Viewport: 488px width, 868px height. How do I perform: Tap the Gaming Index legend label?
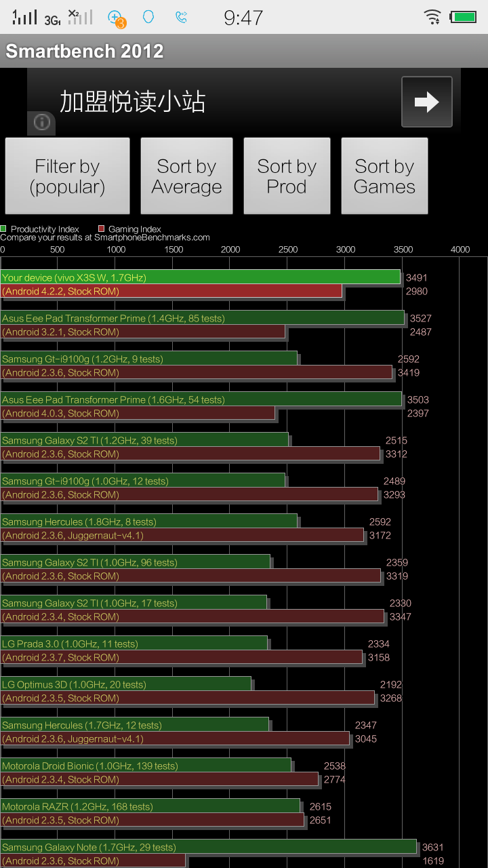(x=135, y=229)
